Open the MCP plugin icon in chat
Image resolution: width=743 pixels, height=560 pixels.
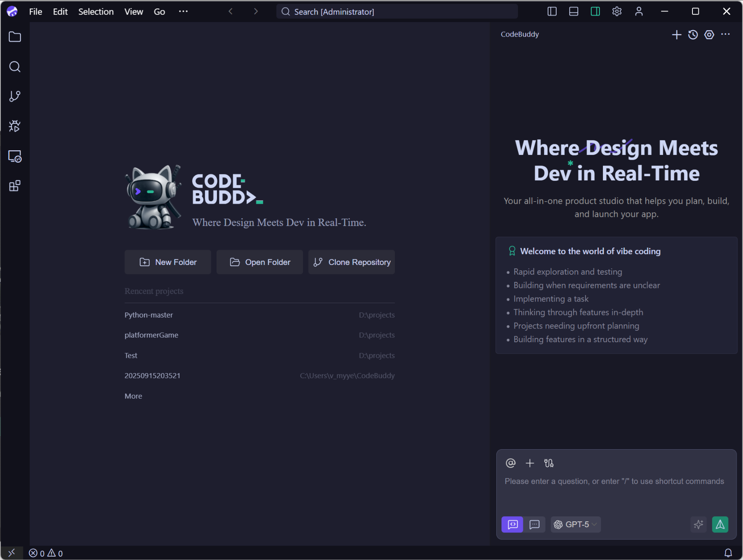549,463
